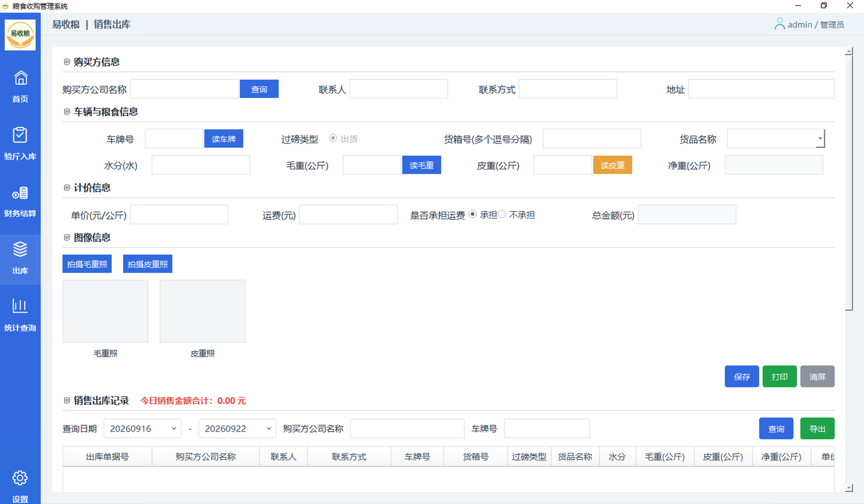Click the gray 清屏 button

tap(818, 377)
